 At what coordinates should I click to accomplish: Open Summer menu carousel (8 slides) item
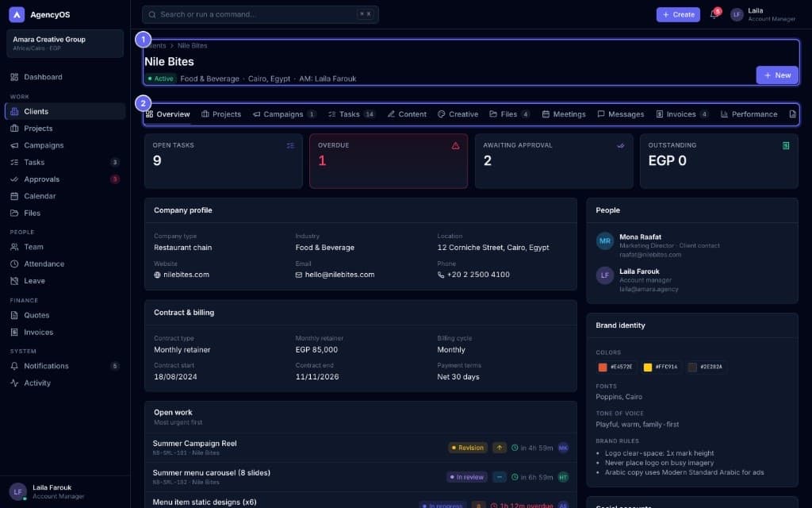click(x=361, y=477)
